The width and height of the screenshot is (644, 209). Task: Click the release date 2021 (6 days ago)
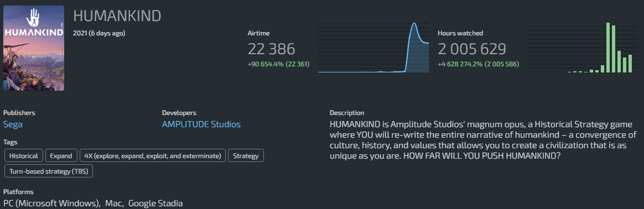(99, 33)
